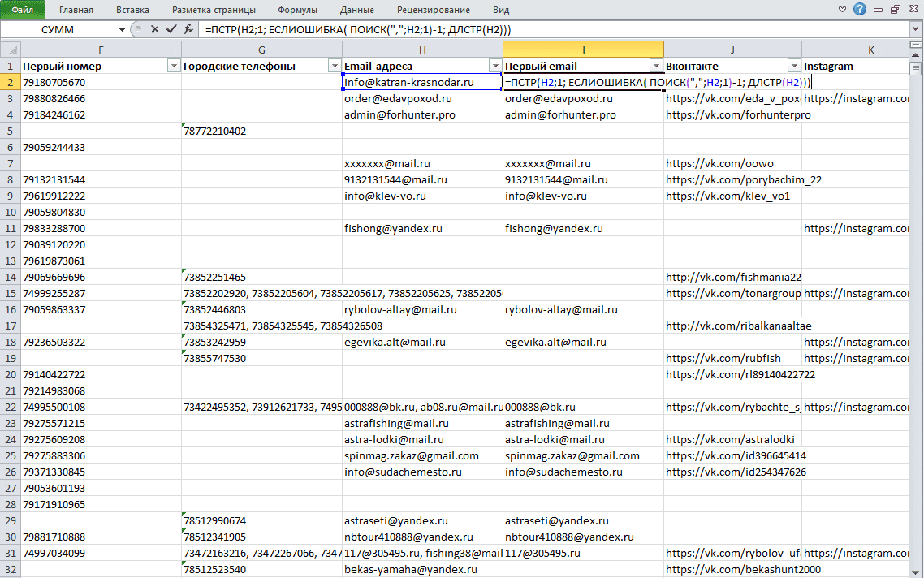Select phone number 79180705670
Screen dimensions: 924x578
click(x=101, y=83)
